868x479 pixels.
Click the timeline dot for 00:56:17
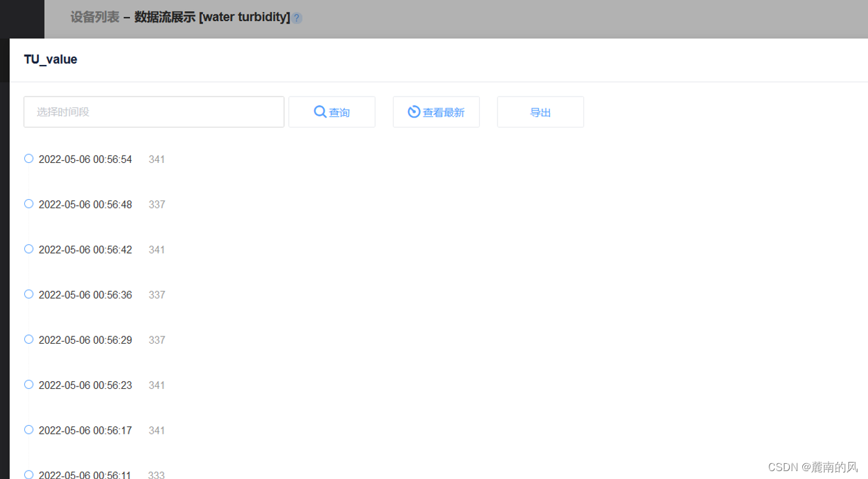pyautogui.click(x=29, y=430)
